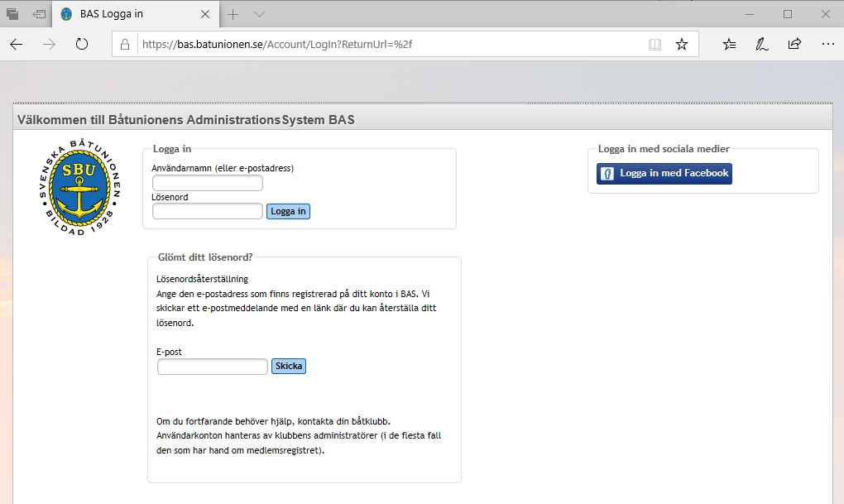Show tab previews chevron
Screen dimensions: 844x504
pos(260,15)
